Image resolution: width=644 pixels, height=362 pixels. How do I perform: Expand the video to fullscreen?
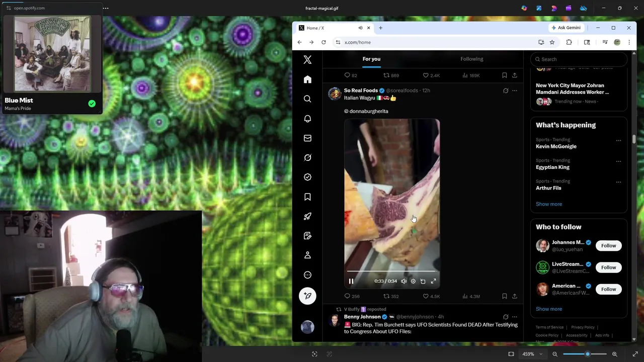coord(433,281)
